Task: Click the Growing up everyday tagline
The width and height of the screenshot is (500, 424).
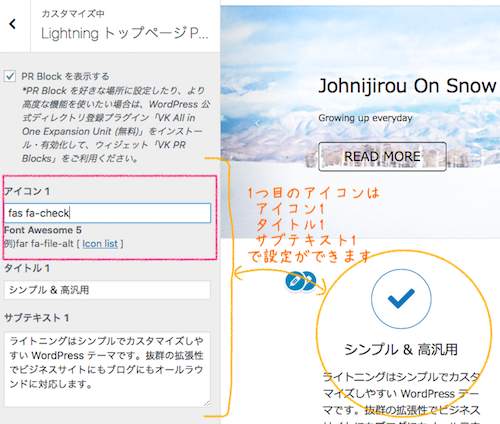Action: tap(365, 118)
